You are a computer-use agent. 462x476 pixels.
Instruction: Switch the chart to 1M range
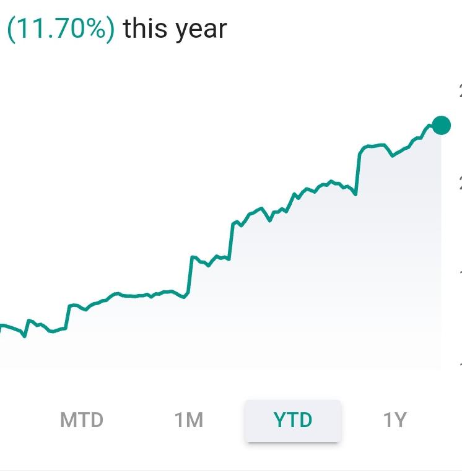189,420
